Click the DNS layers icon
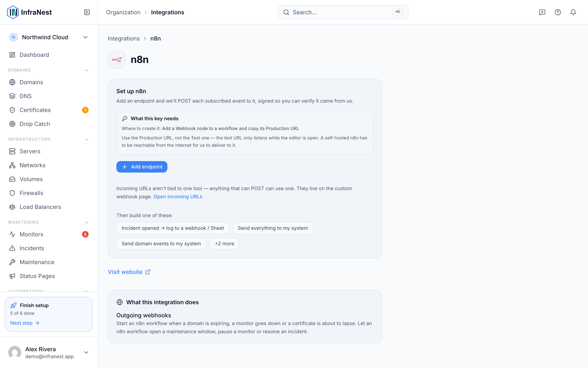This screenshot has width=588, height=368. [x=12, y=96]
